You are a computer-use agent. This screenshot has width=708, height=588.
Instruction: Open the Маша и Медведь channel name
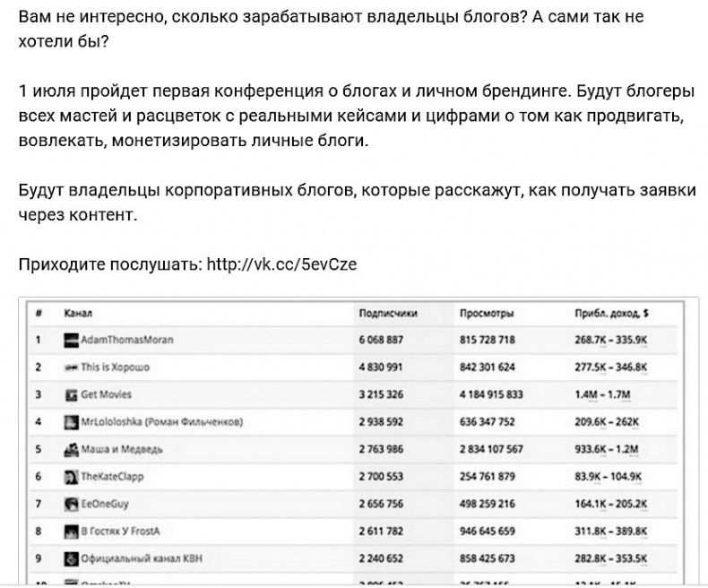[x=122, y=449]
